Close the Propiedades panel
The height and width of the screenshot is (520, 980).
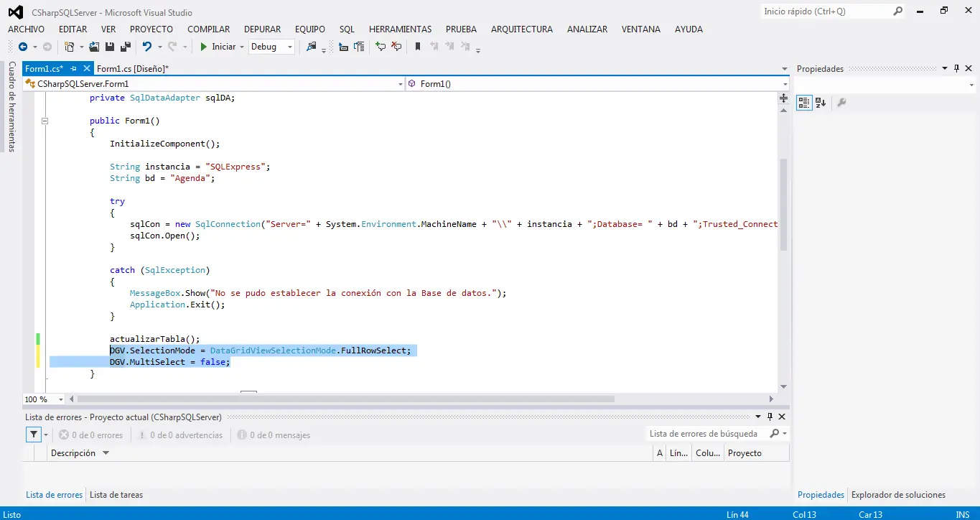[x=969, y=69]
